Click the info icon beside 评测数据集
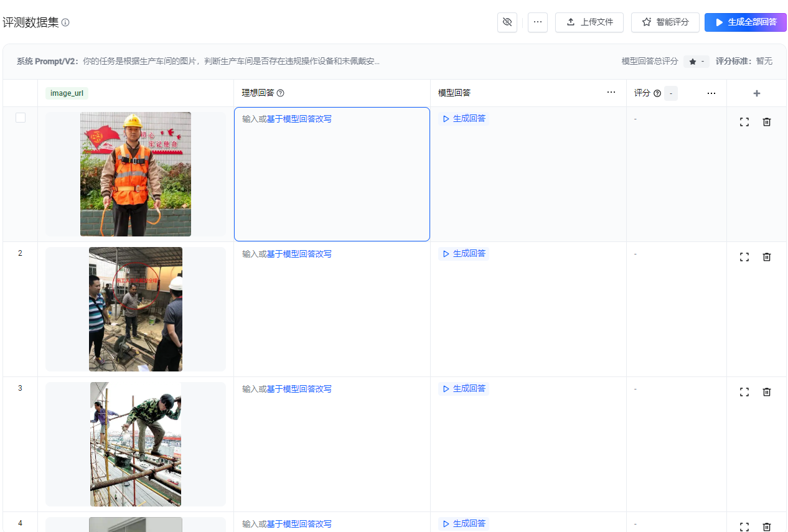The image size is (788, 532). coord(65,23)
